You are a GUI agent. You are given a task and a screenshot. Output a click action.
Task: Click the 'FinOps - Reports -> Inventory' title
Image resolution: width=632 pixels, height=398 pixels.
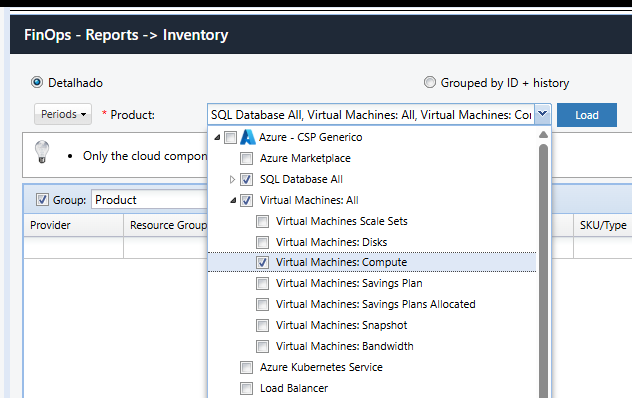(x=126, y=35)
